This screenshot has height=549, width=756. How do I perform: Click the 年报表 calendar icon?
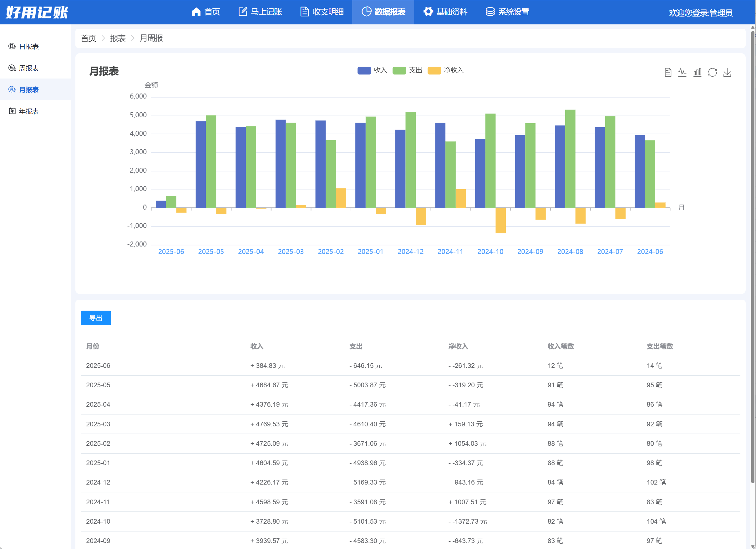[12, 111]
